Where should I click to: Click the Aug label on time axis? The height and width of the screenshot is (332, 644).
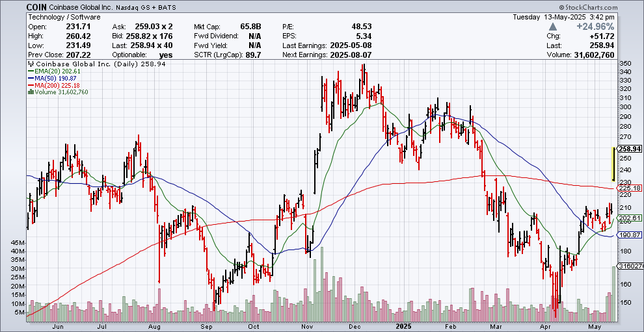[x=154, y=327]
